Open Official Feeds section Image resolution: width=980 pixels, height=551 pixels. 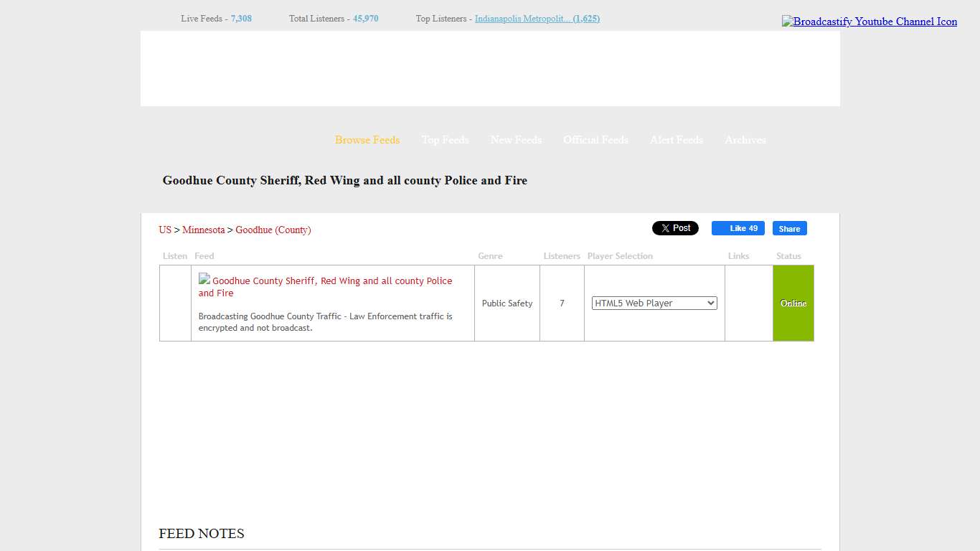coord(595,140)
